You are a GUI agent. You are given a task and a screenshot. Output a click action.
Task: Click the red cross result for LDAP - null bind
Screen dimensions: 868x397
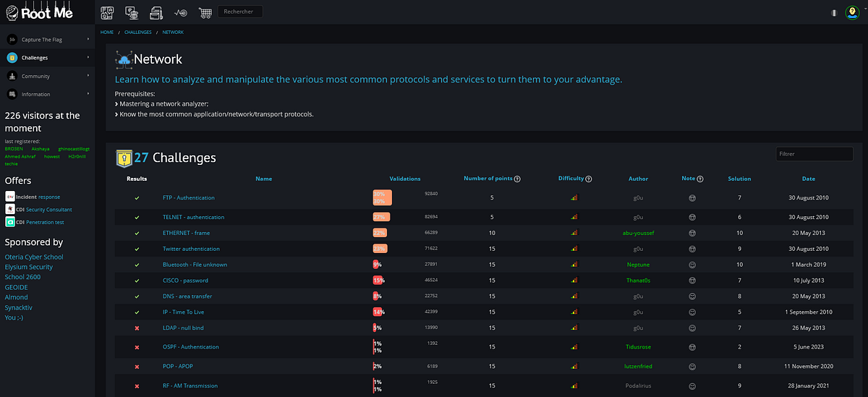pos(137,328)
